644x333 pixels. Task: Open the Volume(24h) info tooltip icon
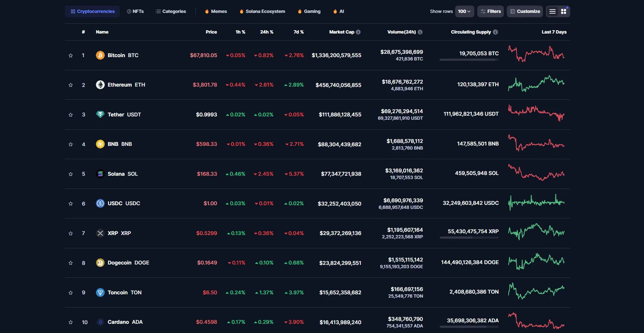click(420, 32)
